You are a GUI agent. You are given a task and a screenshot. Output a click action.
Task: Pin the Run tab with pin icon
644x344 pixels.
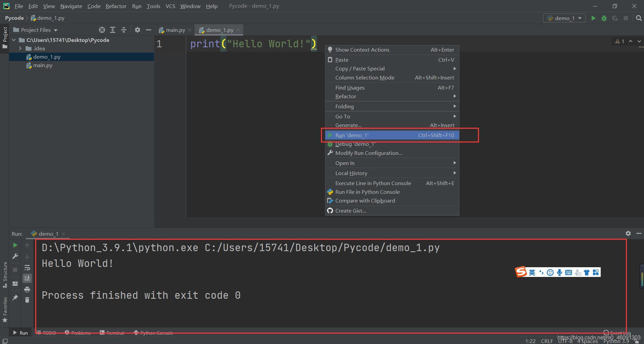click(x=15, y=297)
